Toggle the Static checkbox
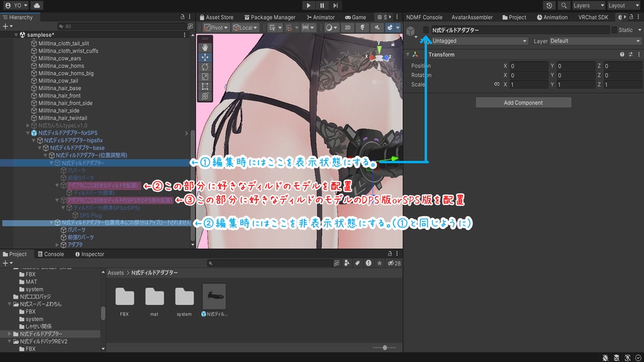The width and height of the screenshot is (644, 362). click(x=614, y=30)
